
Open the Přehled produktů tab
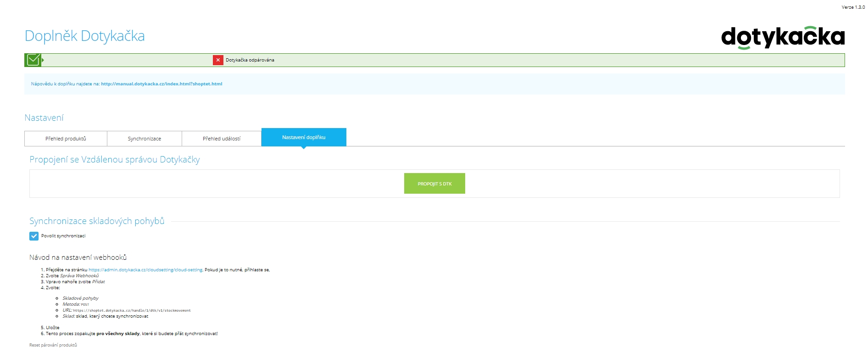66,139
